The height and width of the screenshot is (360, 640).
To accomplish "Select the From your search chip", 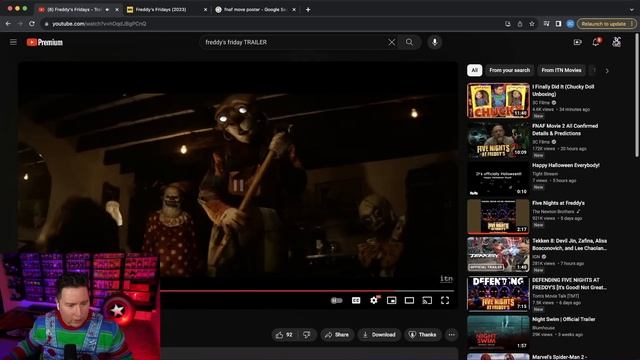I will 509,70.
